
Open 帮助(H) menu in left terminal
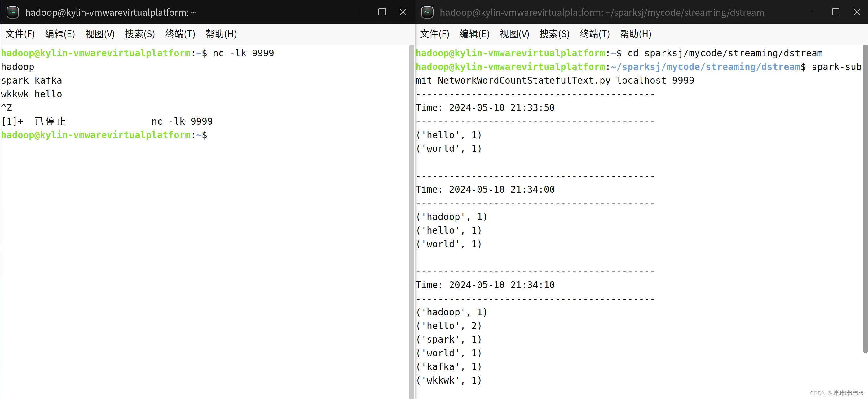click(221, 34)
